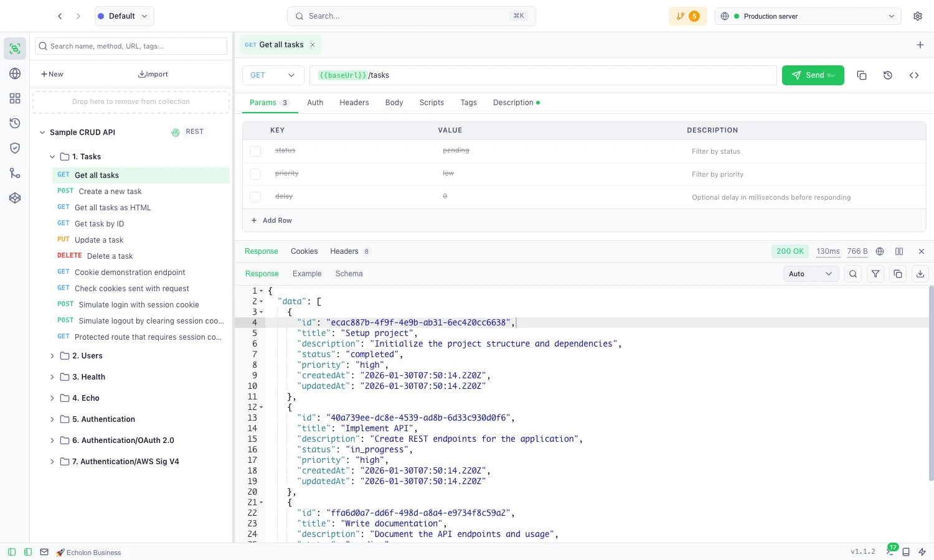Search within the response body
Viewport: 934px width, 560px height.
click(853, 274)
